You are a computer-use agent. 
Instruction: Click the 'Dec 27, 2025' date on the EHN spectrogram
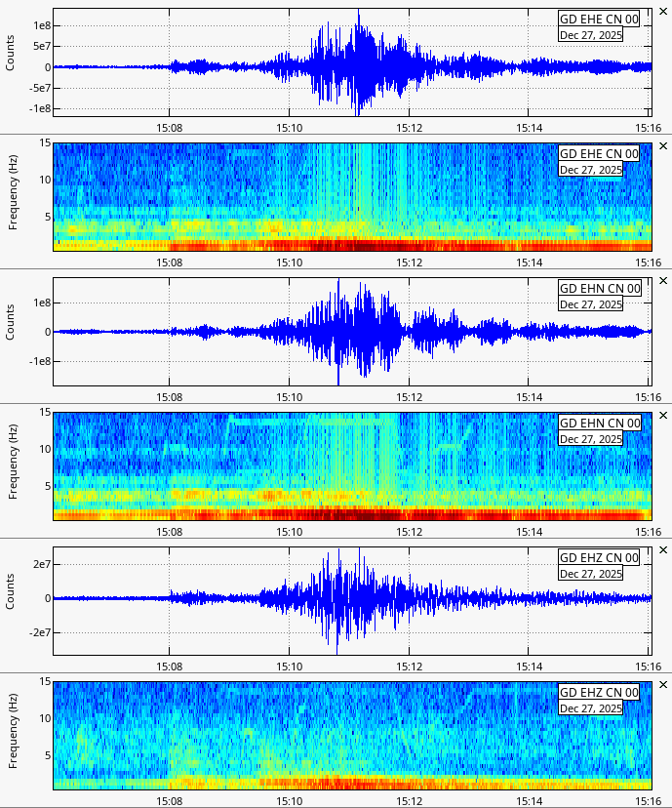(x=591, y=439)
